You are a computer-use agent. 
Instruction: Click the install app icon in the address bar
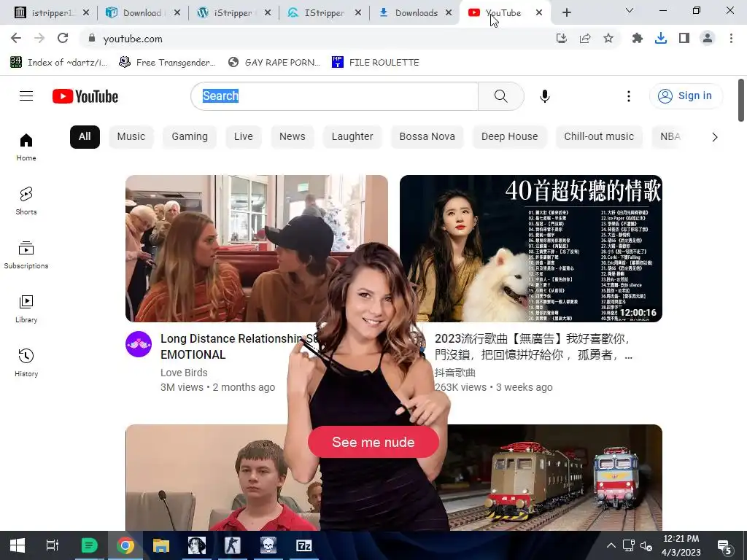click(562, 38)
